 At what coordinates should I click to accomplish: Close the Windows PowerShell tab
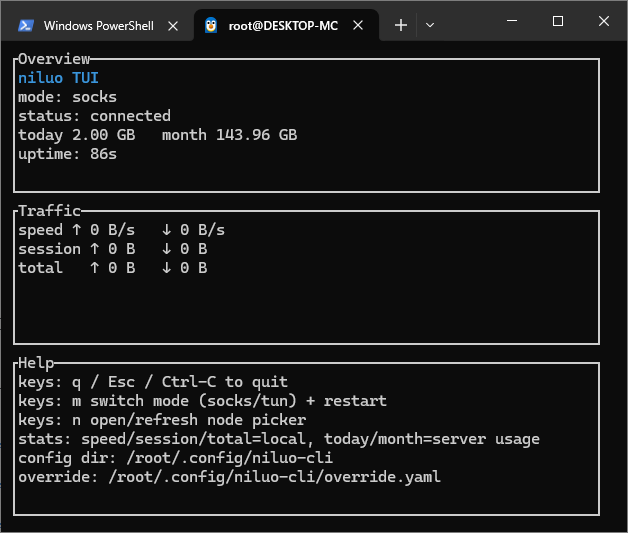tap(173, 26)
